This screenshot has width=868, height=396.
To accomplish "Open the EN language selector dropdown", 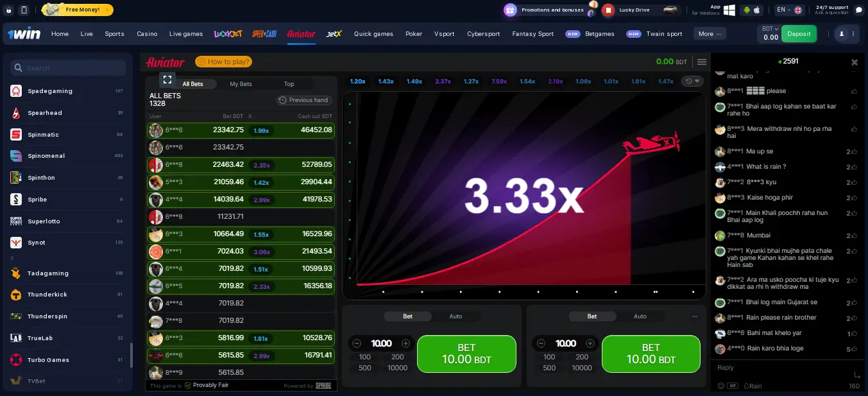I will coord(788,10).
